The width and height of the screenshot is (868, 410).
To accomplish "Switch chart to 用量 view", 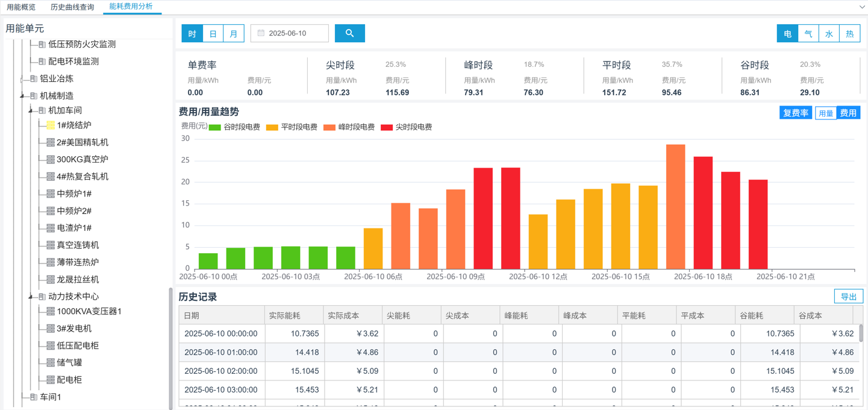I will pos(825,113).
